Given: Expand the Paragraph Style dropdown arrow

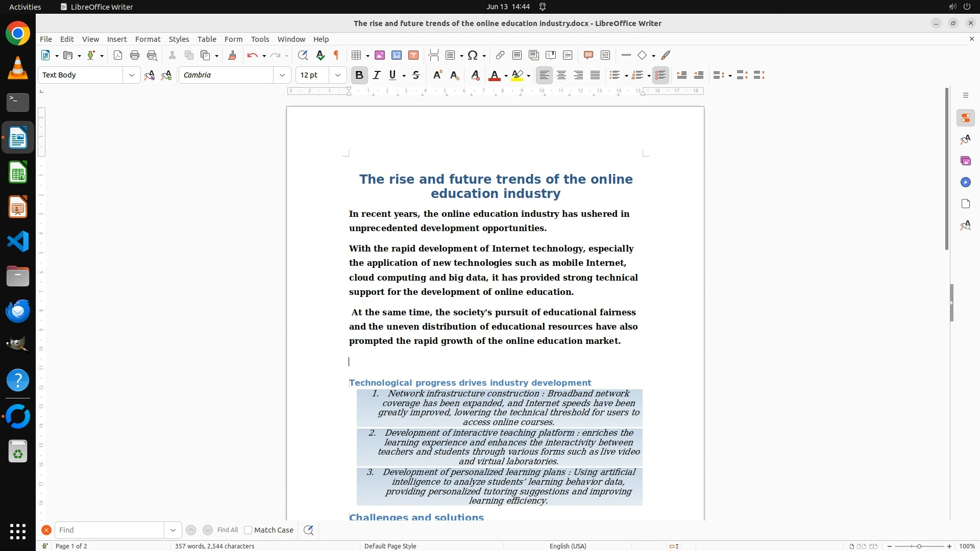Looking at the screenshot, I should pyautogui.click(x=132, y=75).
